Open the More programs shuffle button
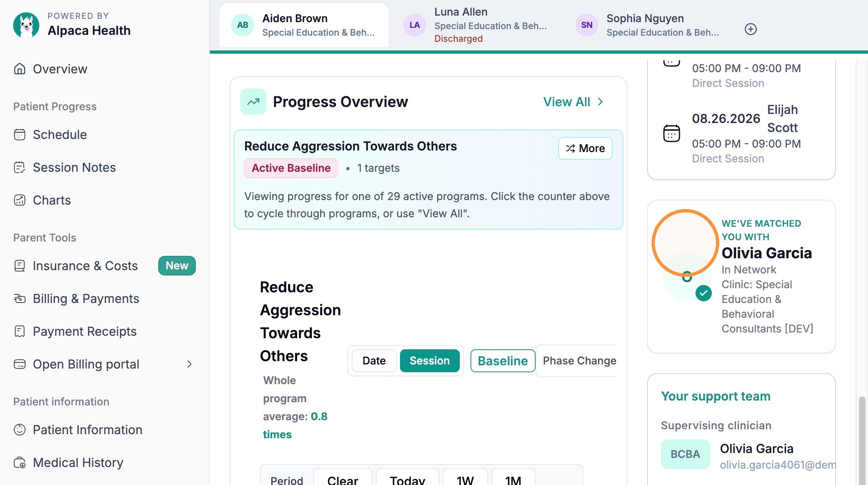868x485 pixels. coord(585,148)
